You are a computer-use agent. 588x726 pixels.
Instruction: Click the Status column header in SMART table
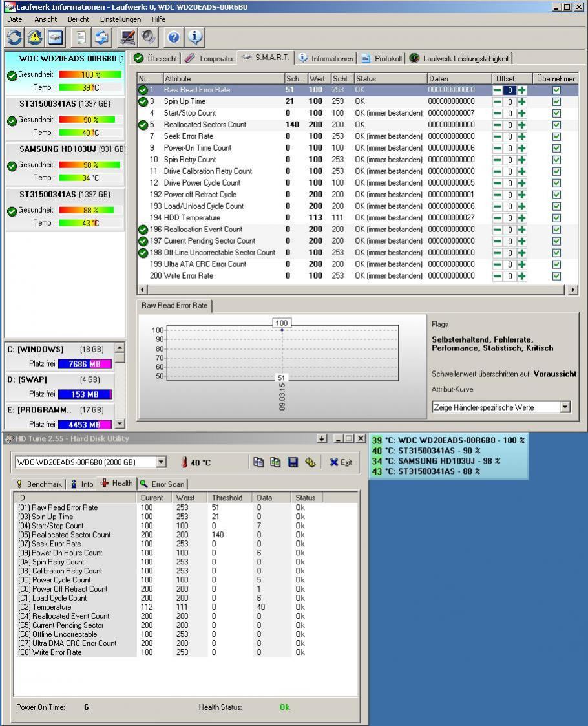pos(390,79)
